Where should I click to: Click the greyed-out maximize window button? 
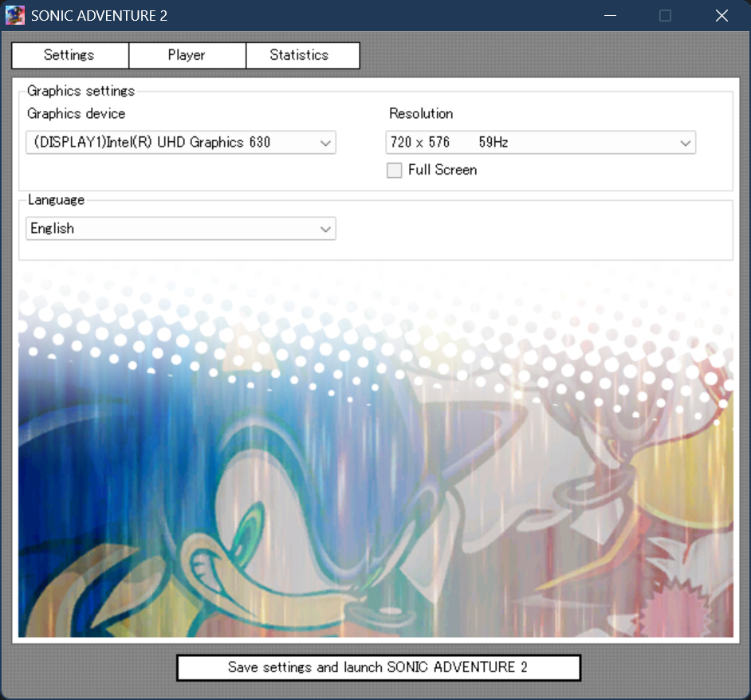coord(665,16)
